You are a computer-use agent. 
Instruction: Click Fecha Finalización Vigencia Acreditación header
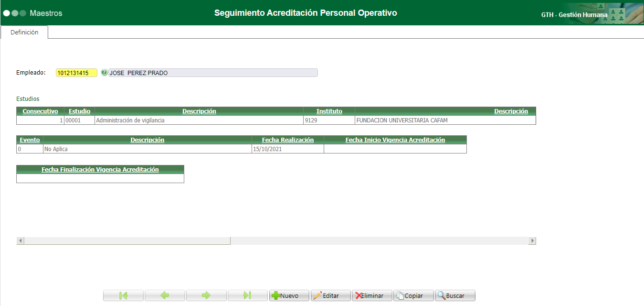[100, 170]
